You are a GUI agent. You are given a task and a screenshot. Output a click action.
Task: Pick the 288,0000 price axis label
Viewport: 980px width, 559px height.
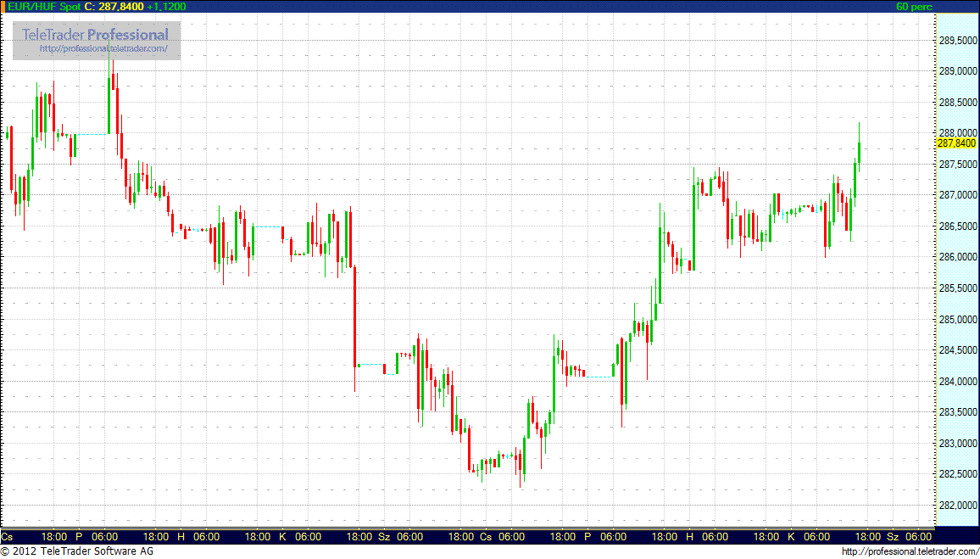[x=958, y=133]
